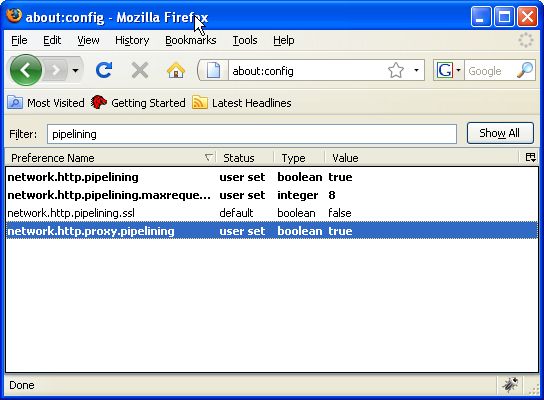Click the Latest Headlines RSS feed icon
The width and height of the screenshot is (544, 400).
199,103
